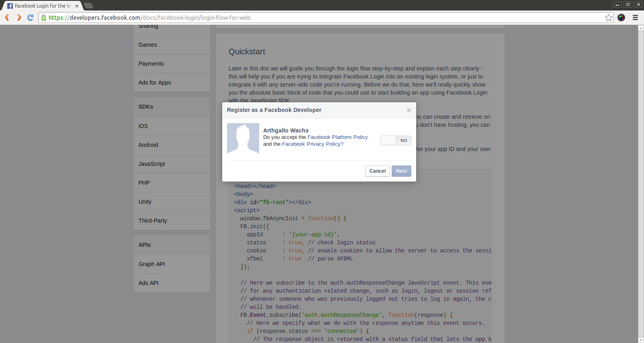The width and height of the screenshot is (644, 343).
Task: Select Unity under SDKs
Action: click(x=172, y=202)
